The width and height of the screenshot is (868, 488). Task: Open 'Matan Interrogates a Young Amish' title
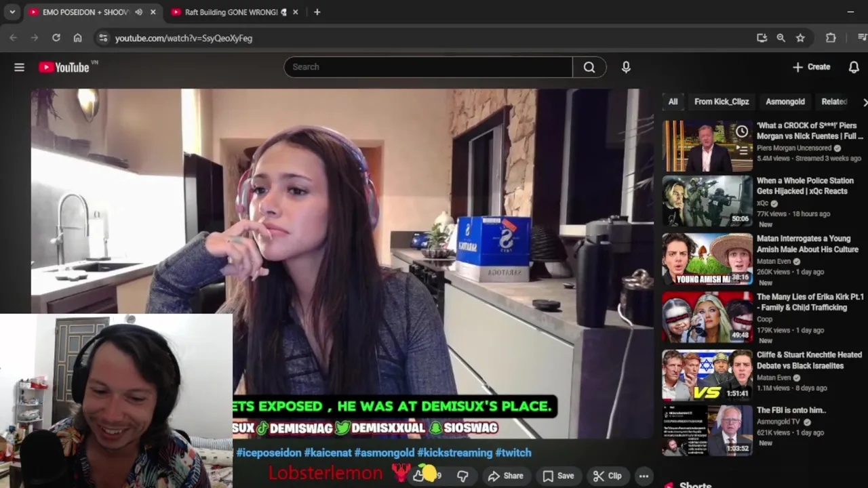(x=808, y=244)
